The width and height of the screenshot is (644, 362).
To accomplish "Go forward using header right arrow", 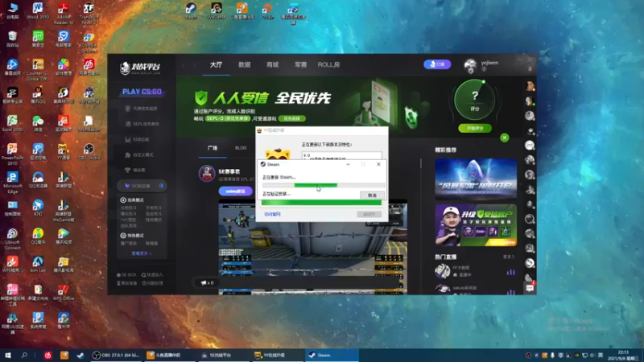I will point(195,65).
